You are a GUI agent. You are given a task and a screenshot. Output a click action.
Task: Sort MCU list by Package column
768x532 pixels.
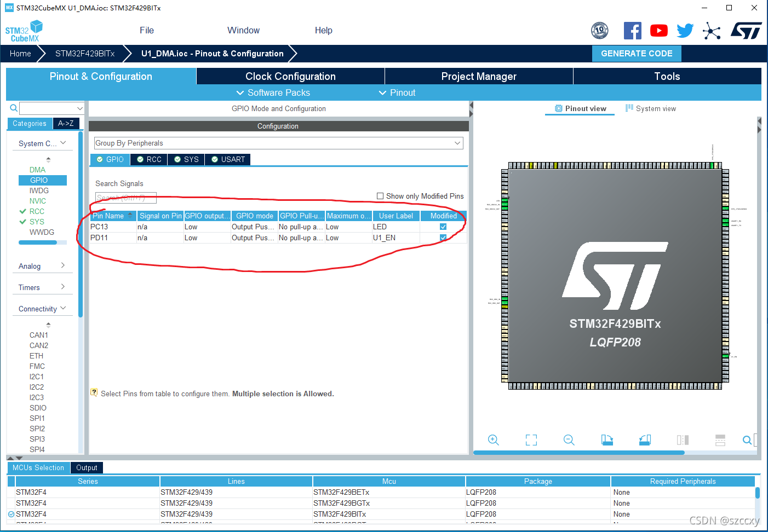pos(538,481)
